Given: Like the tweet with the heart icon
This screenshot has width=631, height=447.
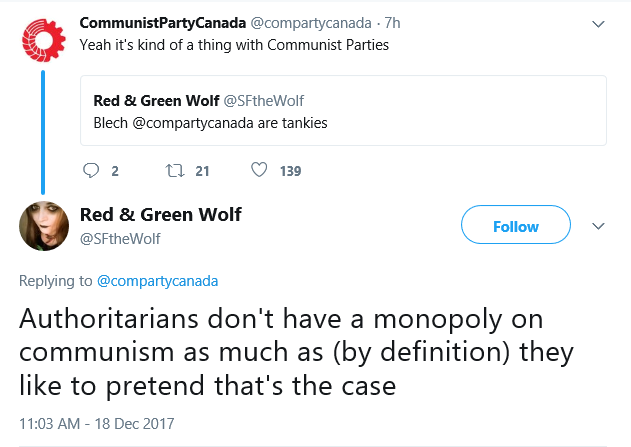Looking at the screenshot, I should coord(259,170).
